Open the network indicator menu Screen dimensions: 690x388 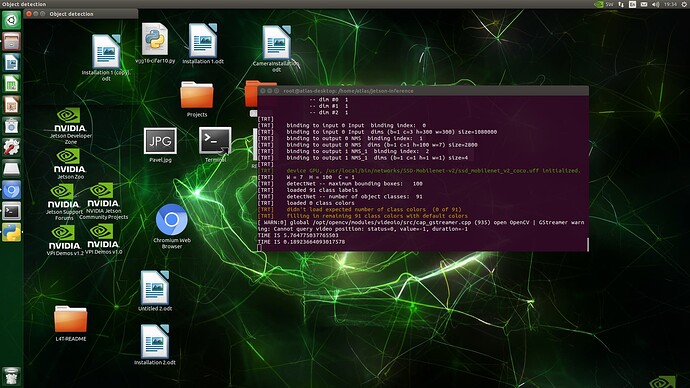[x=621, y=4]
